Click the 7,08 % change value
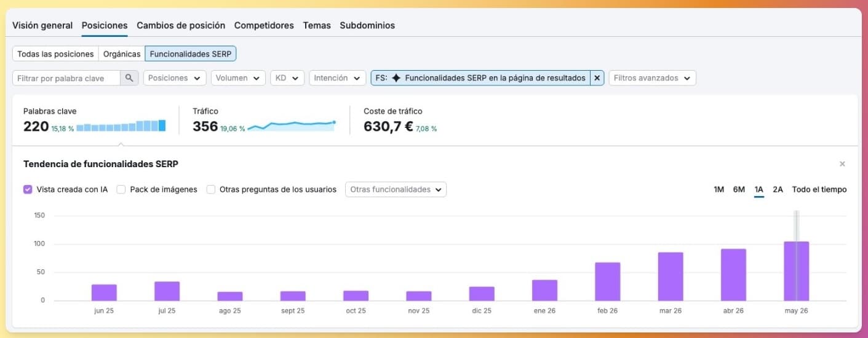Screen dimensions: 868x338 [x=426, y=128]
